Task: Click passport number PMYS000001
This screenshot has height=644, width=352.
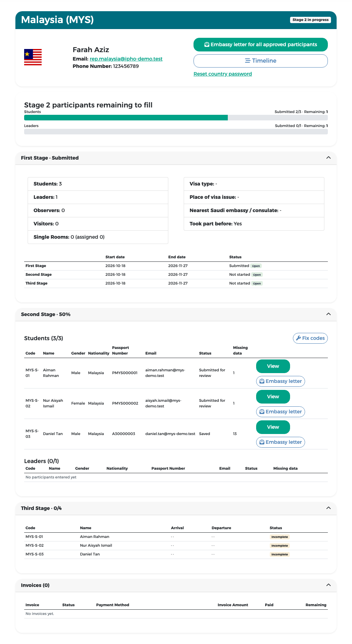Action: point(125,373)
